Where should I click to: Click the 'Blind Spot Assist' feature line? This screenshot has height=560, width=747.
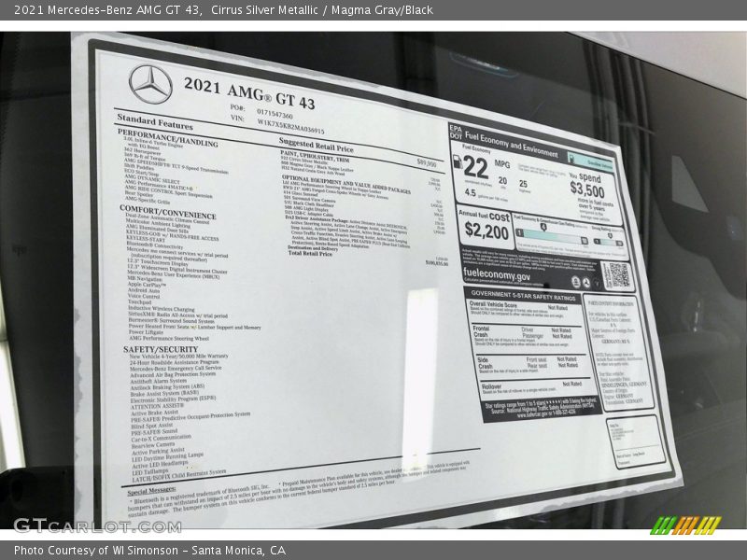(152, 426)
